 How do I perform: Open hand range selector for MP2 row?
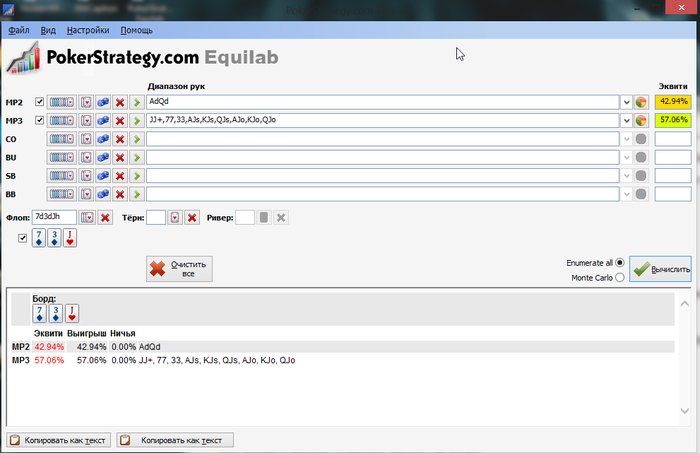click(62, 102)
